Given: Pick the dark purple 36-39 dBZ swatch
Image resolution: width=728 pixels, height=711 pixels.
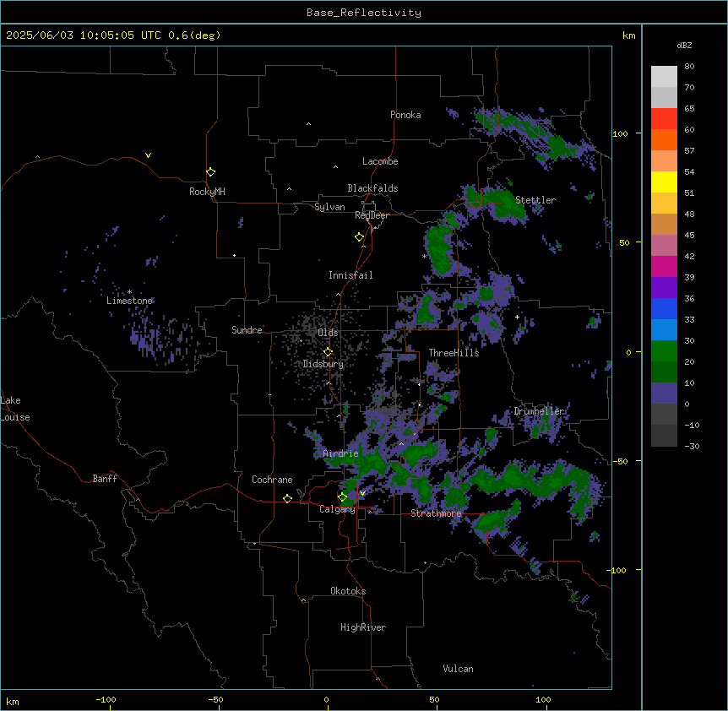Looking at the screenshot, I should tap(664, 287).
